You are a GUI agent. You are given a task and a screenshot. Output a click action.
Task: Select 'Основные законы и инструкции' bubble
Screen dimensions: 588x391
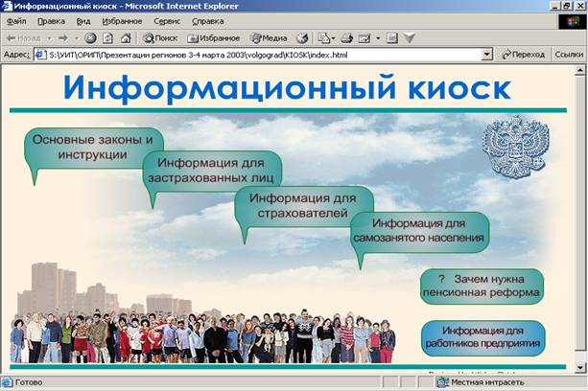point(92,147)
